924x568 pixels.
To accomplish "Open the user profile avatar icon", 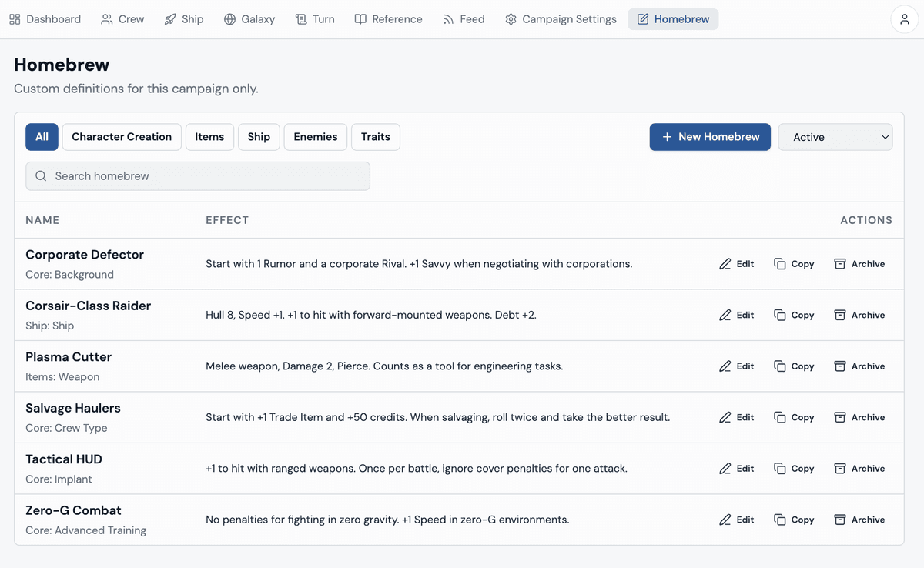I will [905, 19].
